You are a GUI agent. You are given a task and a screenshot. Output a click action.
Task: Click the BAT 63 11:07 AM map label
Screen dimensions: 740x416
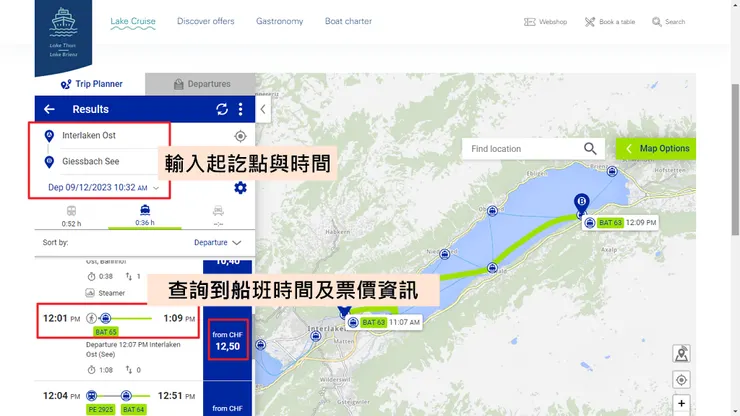coord(384,323)
